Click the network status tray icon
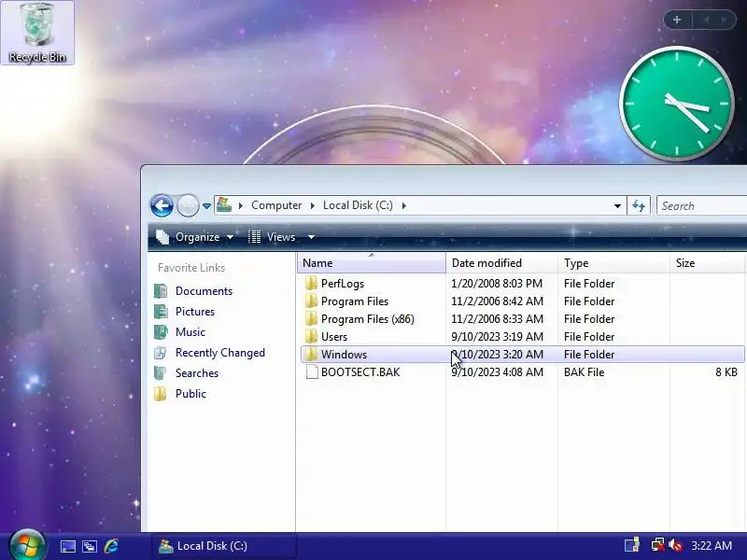The height and width of the screenshot is (560, 747). point(658,545)
